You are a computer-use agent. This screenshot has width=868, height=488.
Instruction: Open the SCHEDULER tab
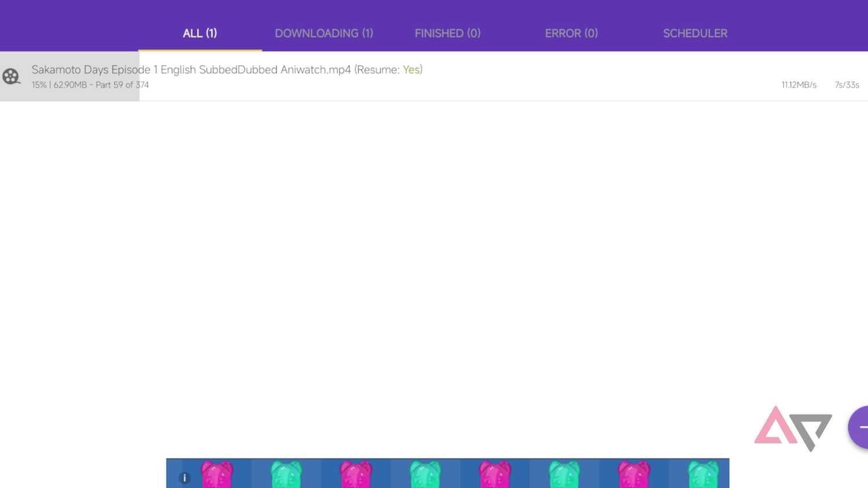695,34
